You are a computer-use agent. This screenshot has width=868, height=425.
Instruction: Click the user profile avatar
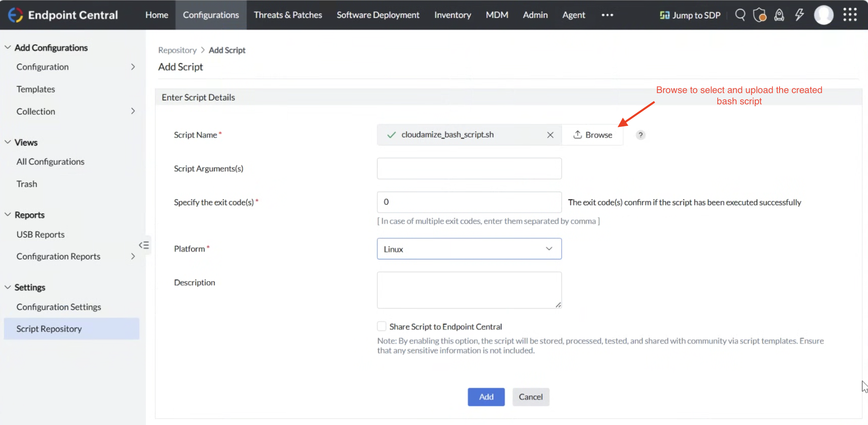pos(823,15)
